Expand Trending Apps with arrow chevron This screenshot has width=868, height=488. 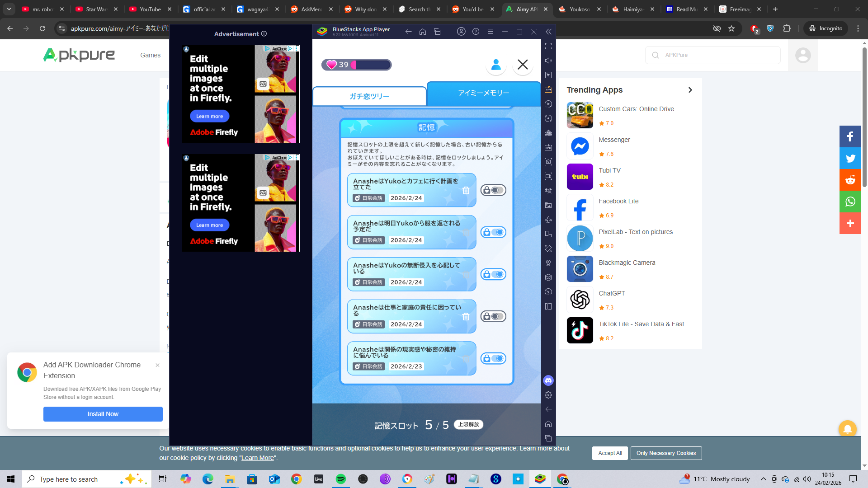coord(690,90)
